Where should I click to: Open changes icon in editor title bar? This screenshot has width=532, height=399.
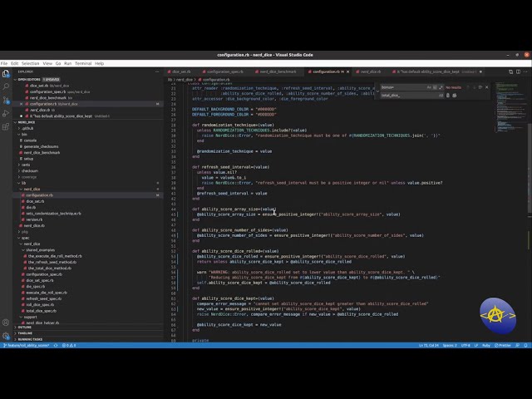510,71
